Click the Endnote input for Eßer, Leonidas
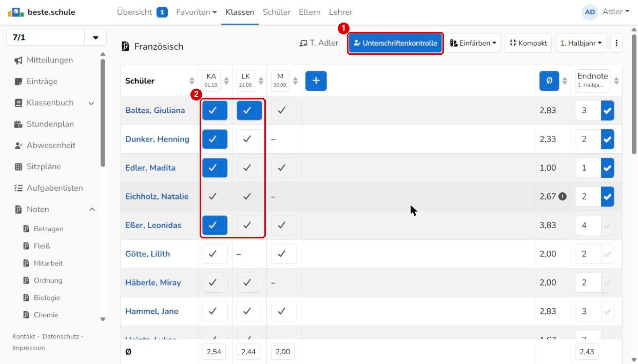 pyautogui.click(x=588, y=225)
